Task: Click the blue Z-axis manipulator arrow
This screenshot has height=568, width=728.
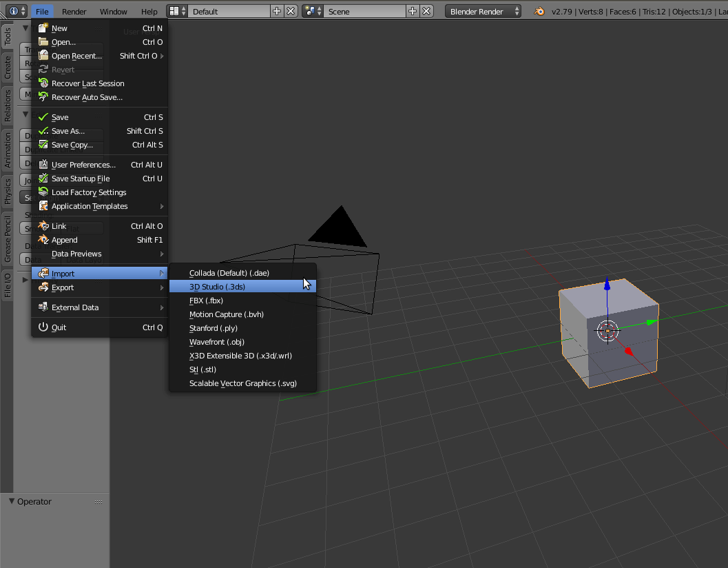Action: point(607,283)
